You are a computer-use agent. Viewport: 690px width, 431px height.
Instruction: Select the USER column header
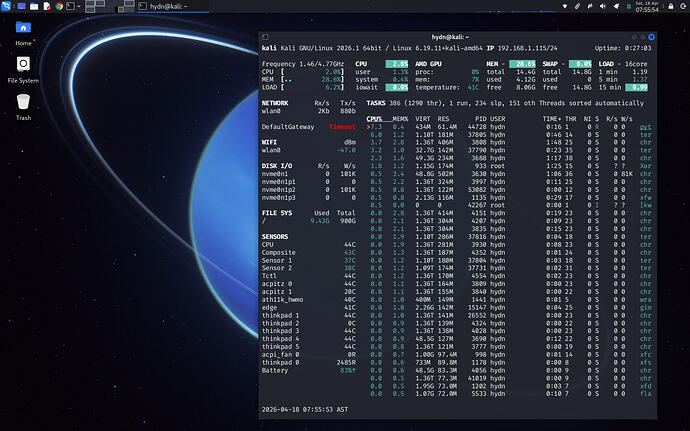click(498, 119)
